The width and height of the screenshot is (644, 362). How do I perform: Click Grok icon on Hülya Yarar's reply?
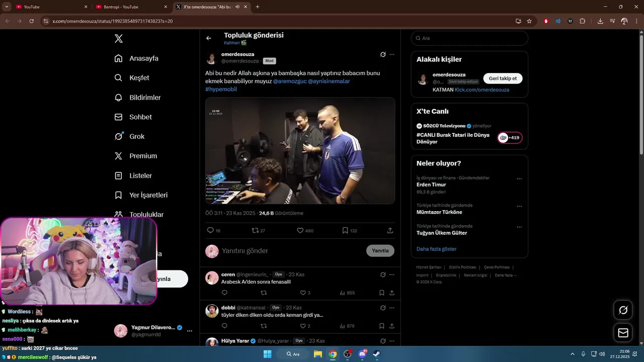point(383,341)
